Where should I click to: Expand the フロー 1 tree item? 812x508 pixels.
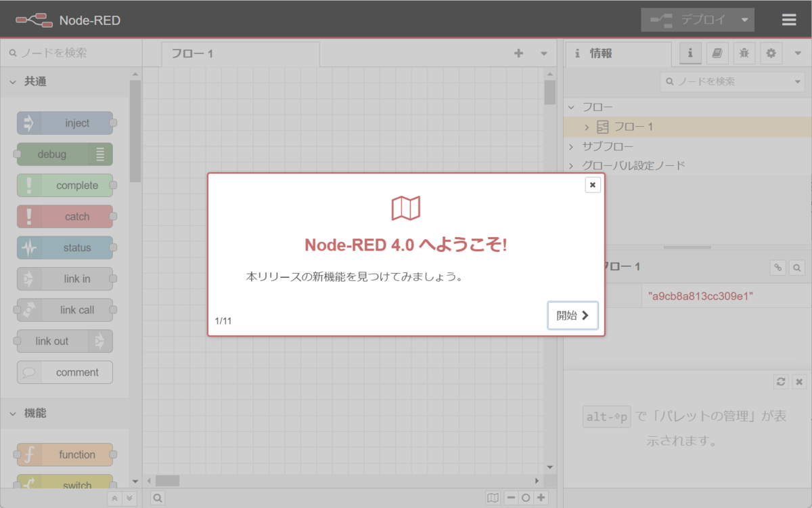click(x=587, y=127)
